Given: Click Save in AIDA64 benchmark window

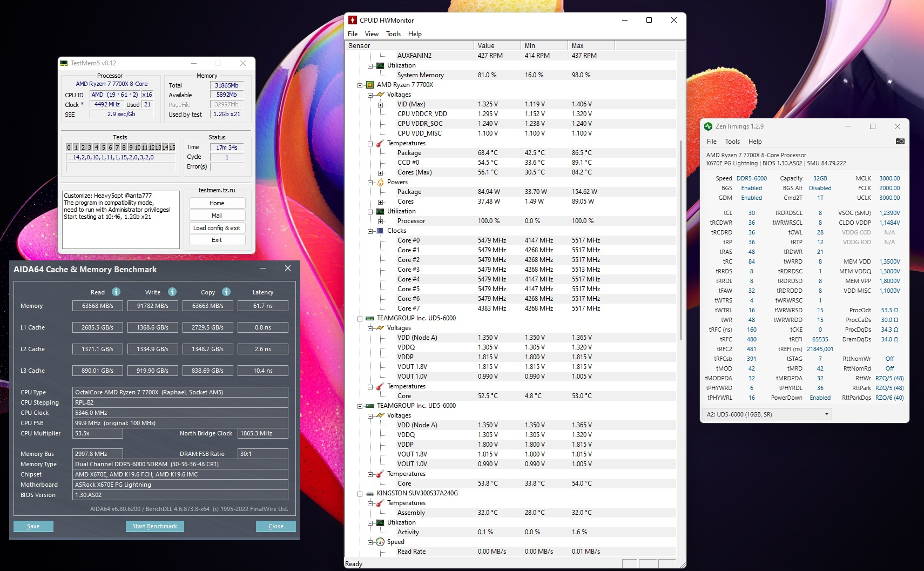Looking at the screenshot, I should pos(33,526).
